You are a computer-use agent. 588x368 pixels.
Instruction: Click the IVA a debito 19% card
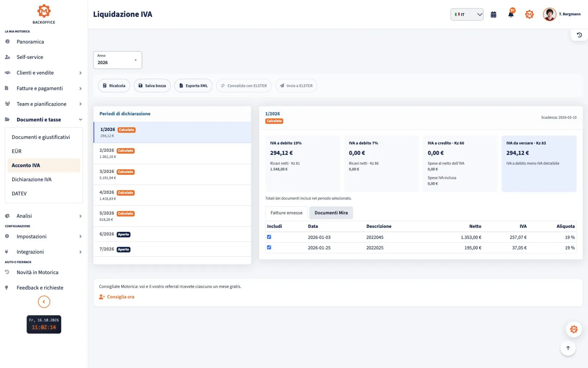click(302, 164)
